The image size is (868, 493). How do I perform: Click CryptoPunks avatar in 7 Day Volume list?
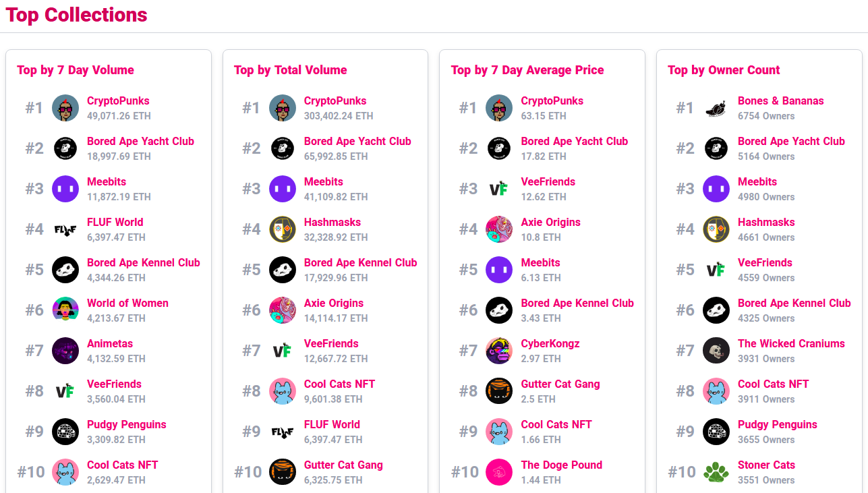coord(65,108)
